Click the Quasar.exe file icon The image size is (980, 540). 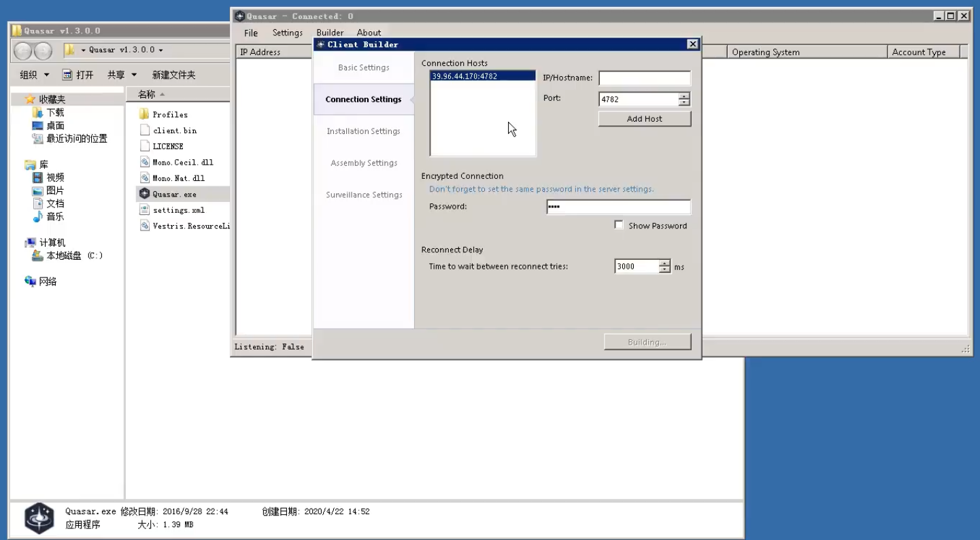coord(144,194)
